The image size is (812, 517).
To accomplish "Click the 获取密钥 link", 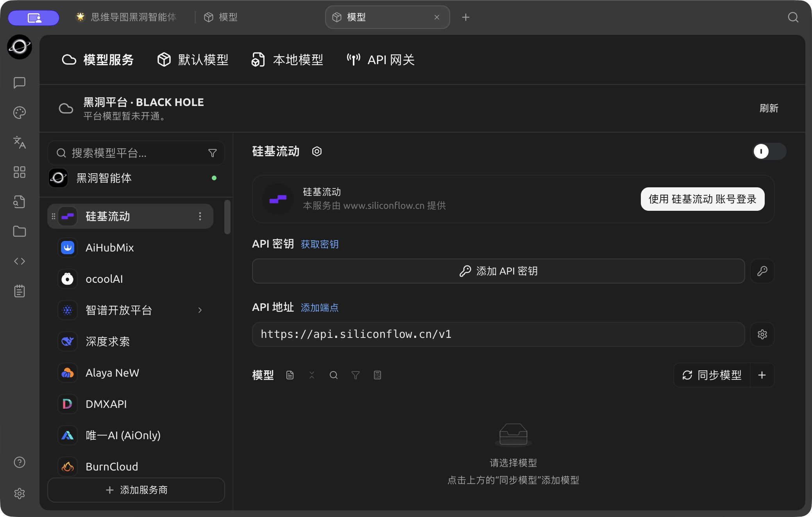I will pos(320,244).
